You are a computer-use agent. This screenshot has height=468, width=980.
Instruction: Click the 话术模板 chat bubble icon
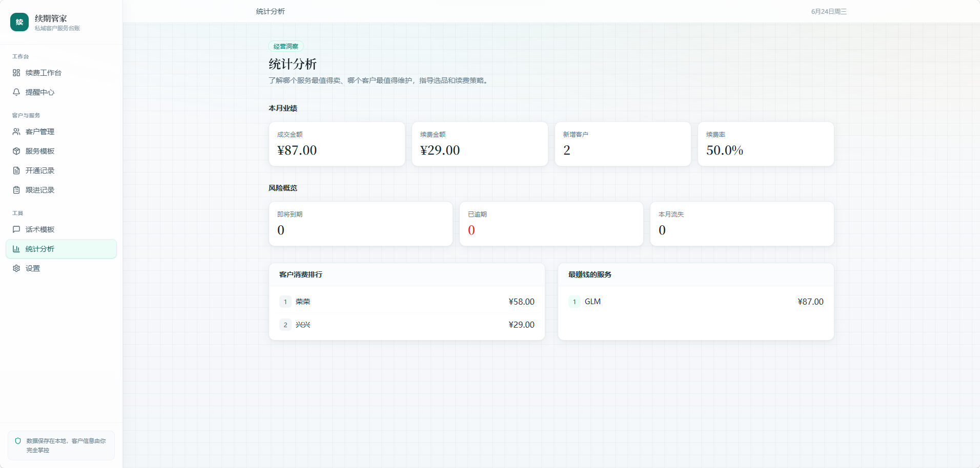16,229
